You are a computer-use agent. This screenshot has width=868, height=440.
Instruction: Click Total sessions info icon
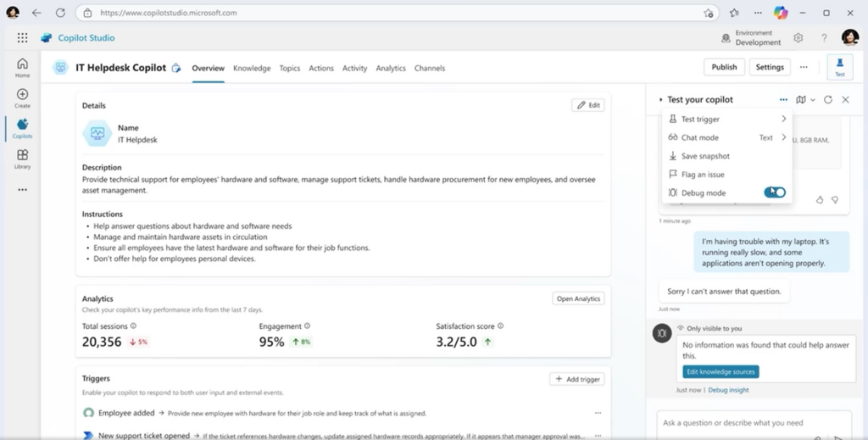pyautogui.click(x=133, y=326)
